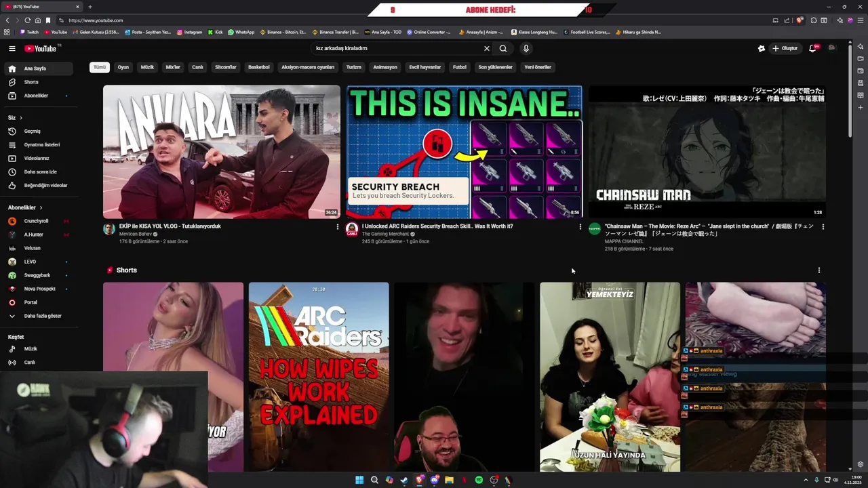This screenshot has width=868, height=488.
Task: Open ARC Raiders wipes explained Short
Action: (x=319, y=377)
